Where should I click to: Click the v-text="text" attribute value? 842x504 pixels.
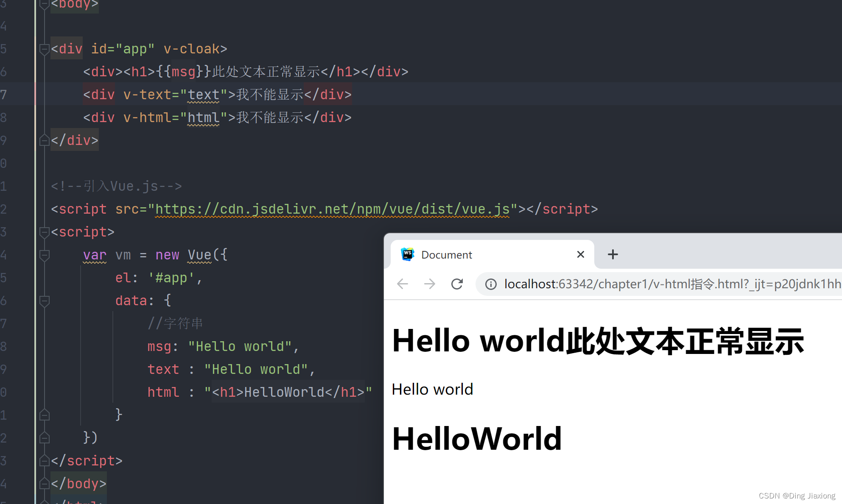tap(203, 95)
